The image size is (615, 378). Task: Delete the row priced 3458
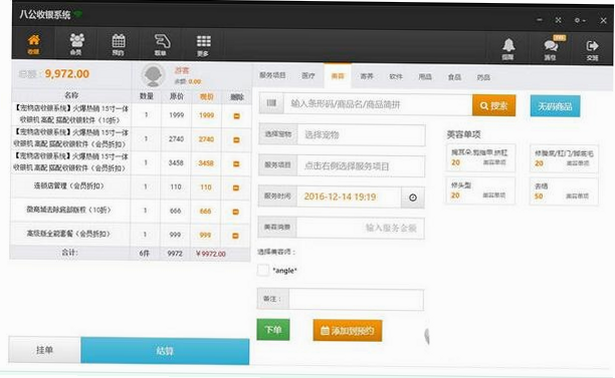(236, 164)
